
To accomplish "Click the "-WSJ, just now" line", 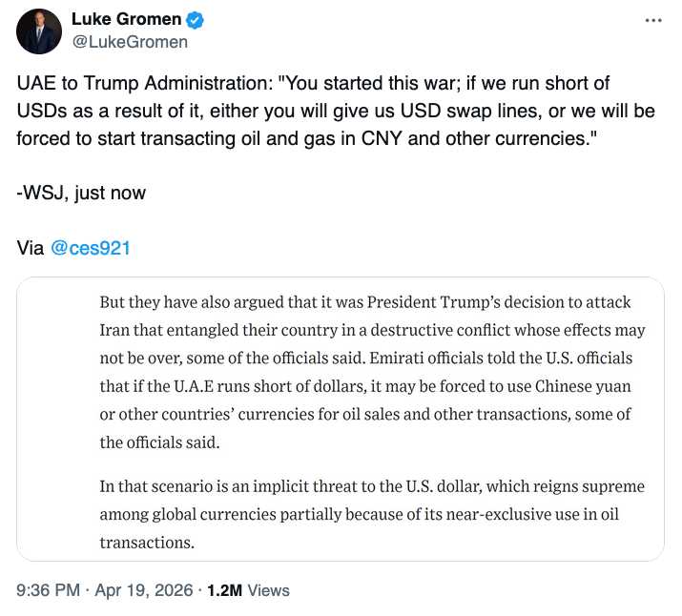I will coord(81,193).
